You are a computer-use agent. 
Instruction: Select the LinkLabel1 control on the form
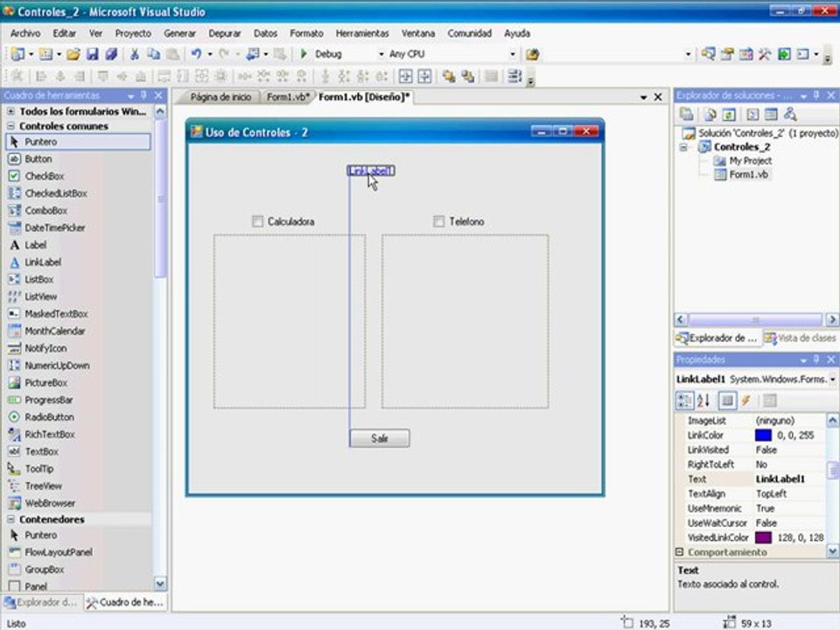371,171
